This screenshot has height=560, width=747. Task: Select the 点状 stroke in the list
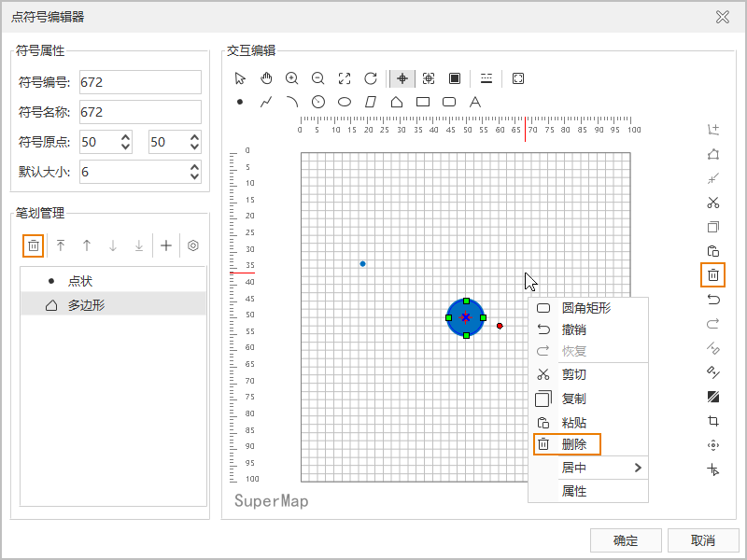click(113, 281)
